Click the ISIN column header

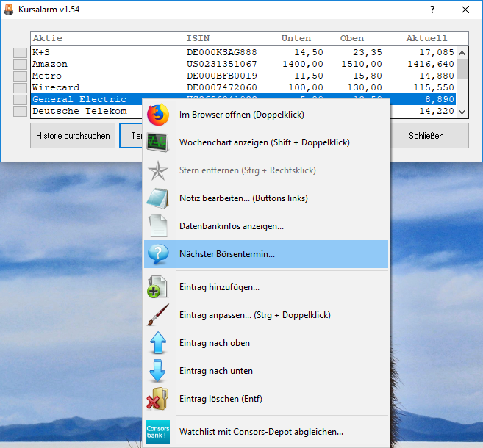click(x=198, y=38)
